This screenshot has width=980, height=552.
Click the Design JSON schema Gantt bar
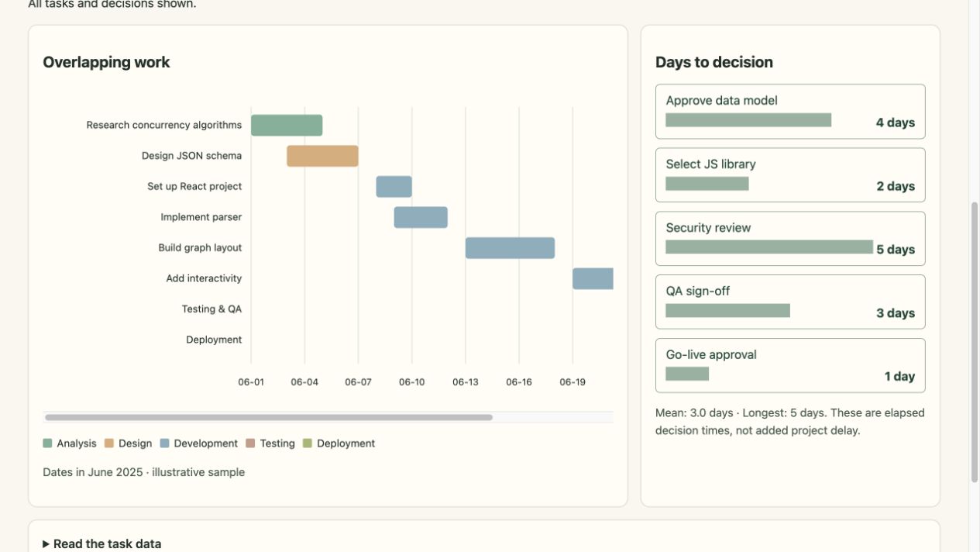(322, 156)
